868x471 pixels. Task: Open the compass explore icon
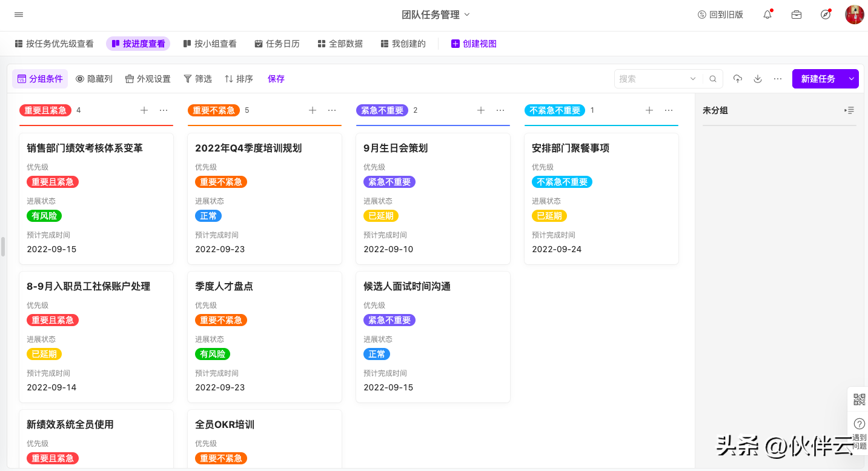click(825, 15)
